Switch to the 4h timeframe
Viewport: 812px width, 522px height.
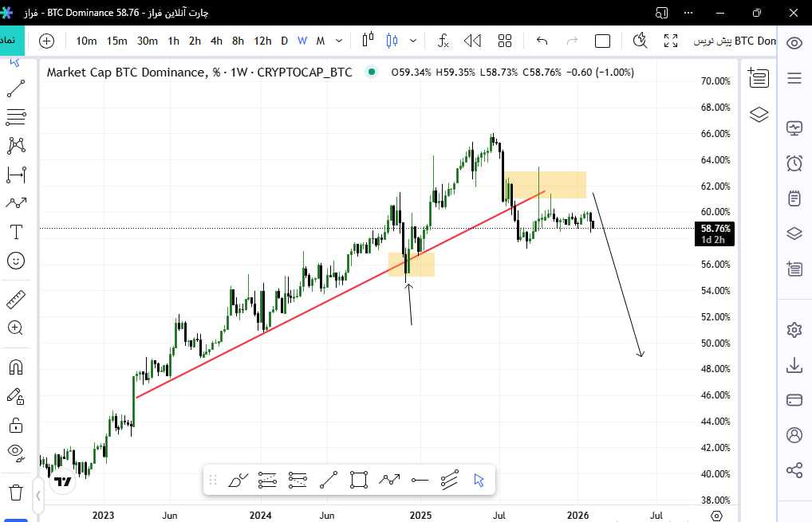216,41
